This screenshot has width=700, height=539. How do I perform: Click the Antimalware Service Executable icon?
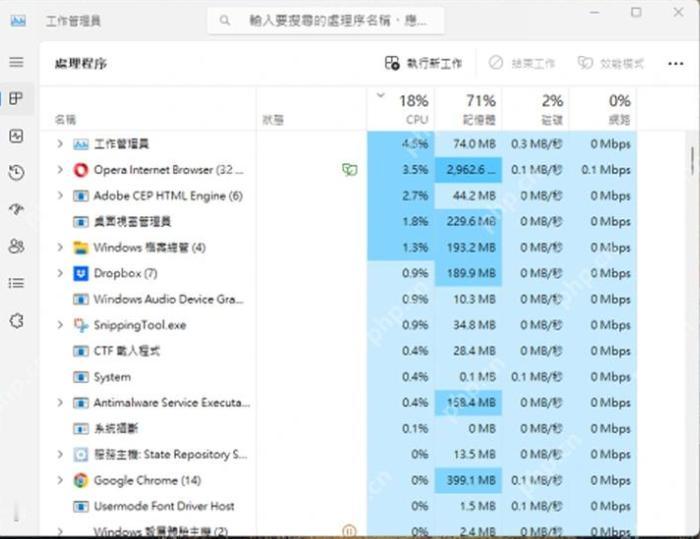click(81, 403)
